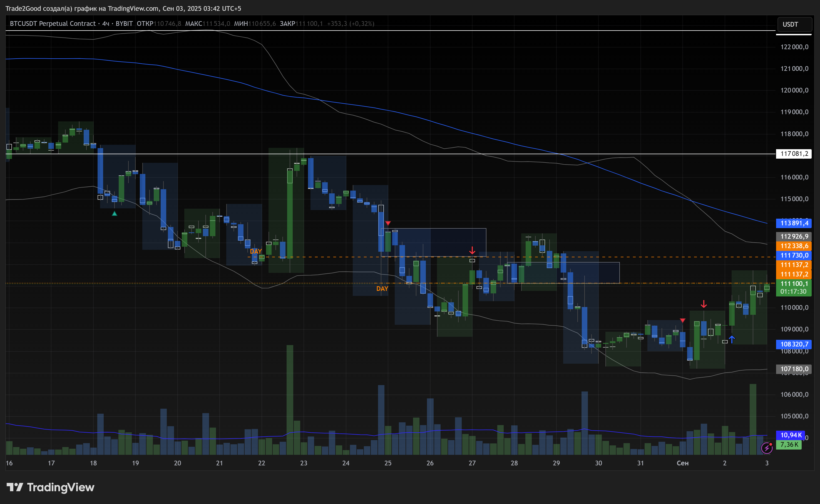The image size is (820, 504).
Task: Click the BTCUSDT Perpetual Contract title
Action: pos(53,24)
